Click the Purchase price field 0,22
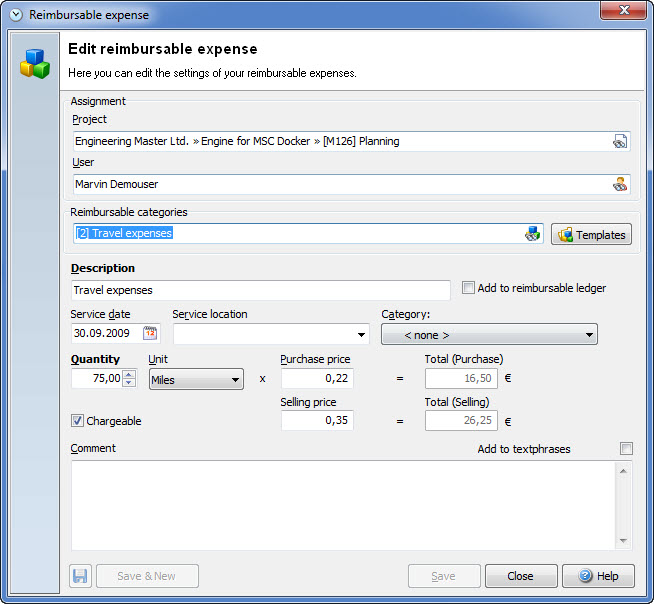654x604 pixels. click(317, 378)
